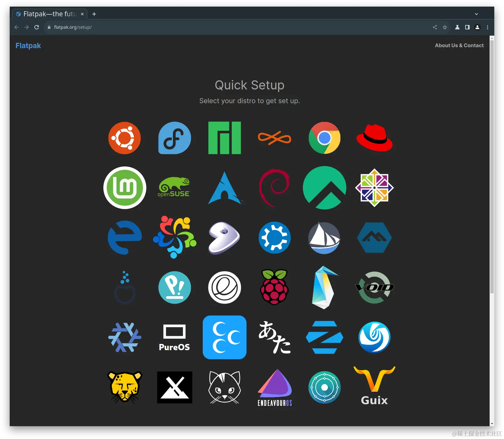Select the Guix logo
Viewport: 504px width, 439px height.
pos(374,386)
